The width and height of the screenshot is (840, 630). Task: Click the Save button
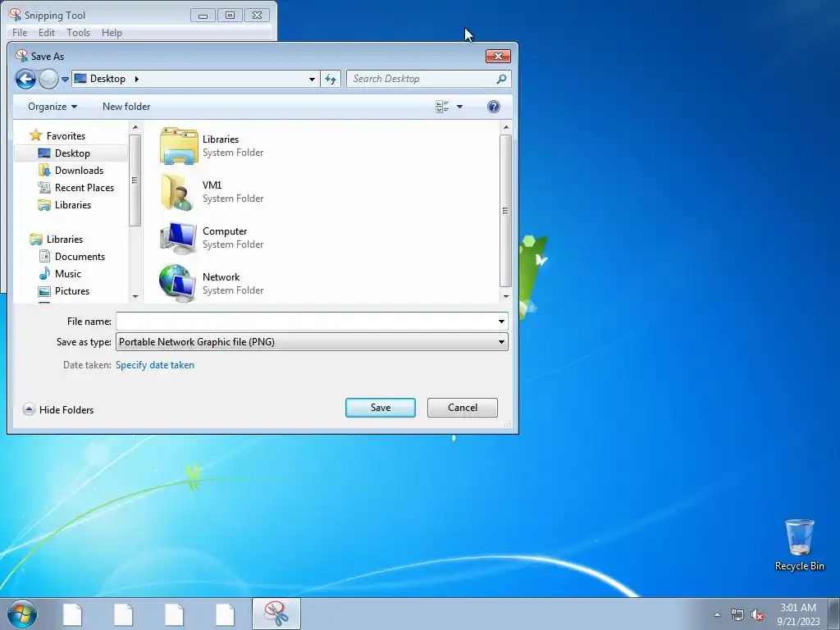381,408
